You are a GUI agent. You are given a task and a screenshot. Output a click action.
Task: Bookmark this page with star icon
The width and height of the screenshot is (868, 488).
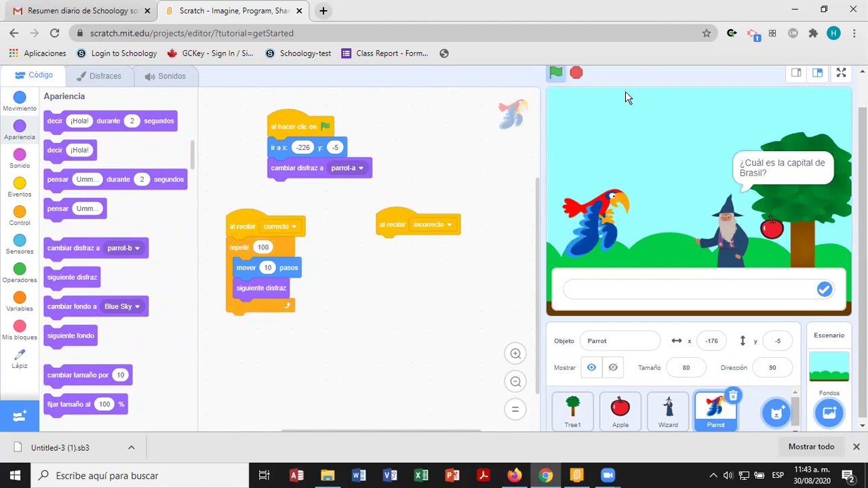706,33
